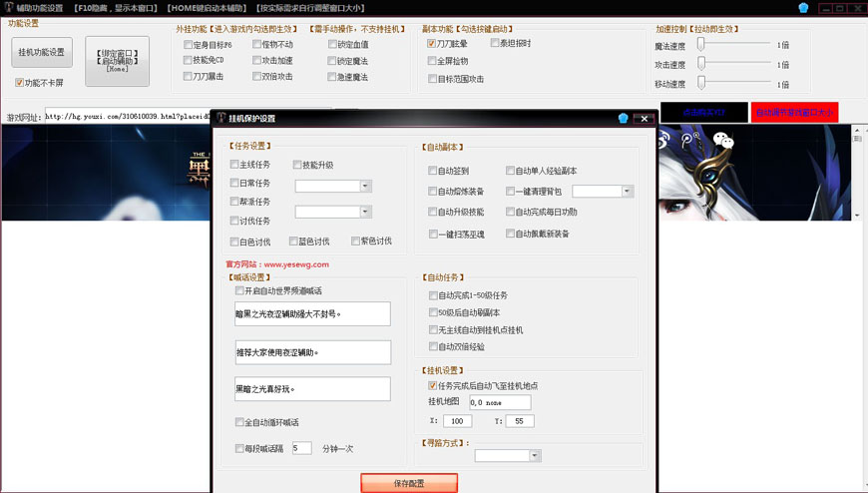Open the 寻路方式 dropdown
868x493 pixels.
[x=535, y=456]
